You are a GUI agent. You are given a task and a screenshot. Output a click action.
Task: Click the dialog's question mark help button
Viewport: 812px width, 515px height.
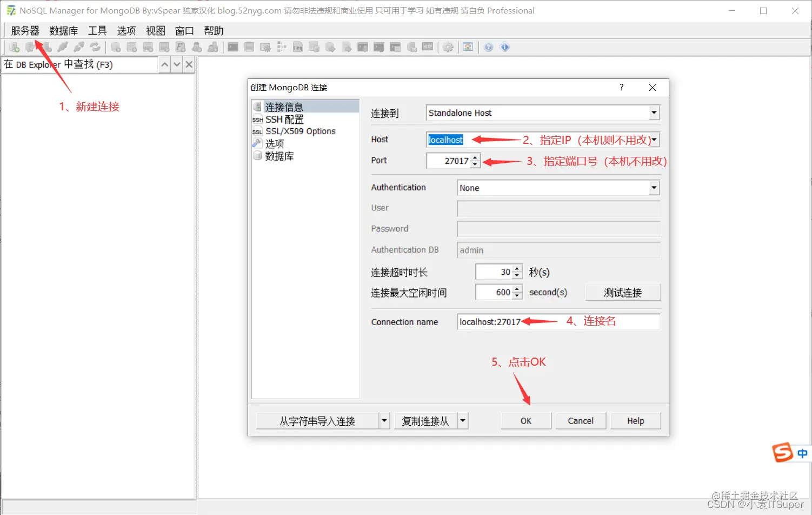coord(622,87)
